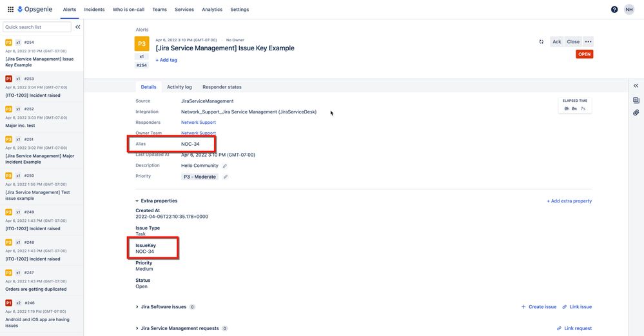Screen dimensions: 644x336
Task: Collapse the alert list sidebar arrows
Action: pyautogui.click(x=77, y=26)
